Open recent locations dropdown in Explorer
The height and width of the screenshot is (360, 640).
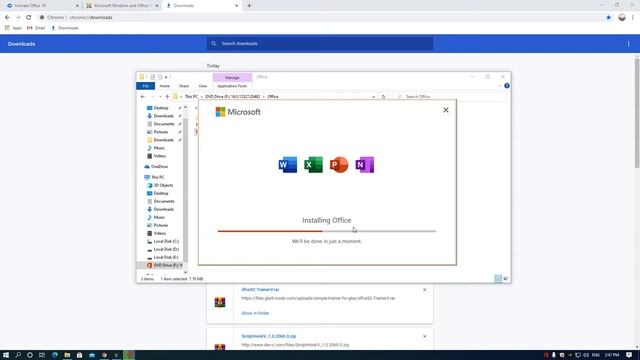160,97
